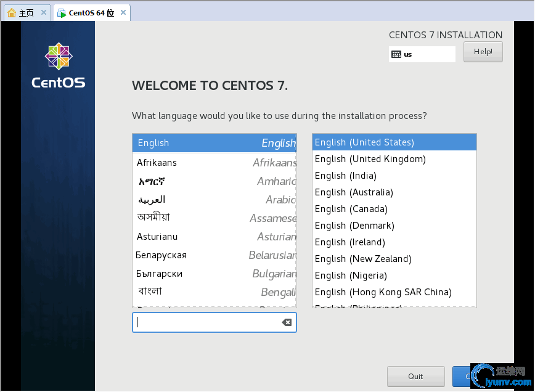Select Bengali language row
This screenshot has width=535, height=392.
click(214, 292)
